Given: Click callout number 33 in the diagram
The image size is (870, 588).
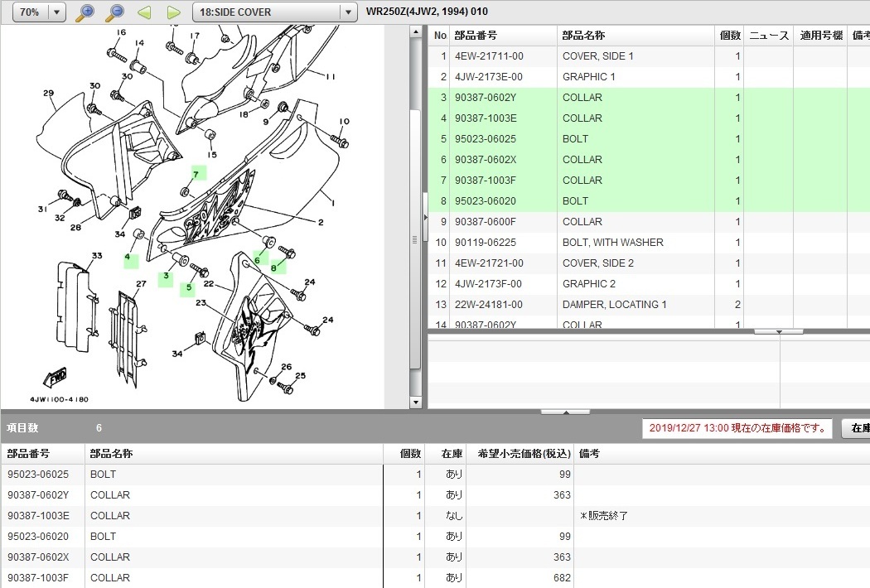Looking at the screenshot, I should tap(97, 256).
